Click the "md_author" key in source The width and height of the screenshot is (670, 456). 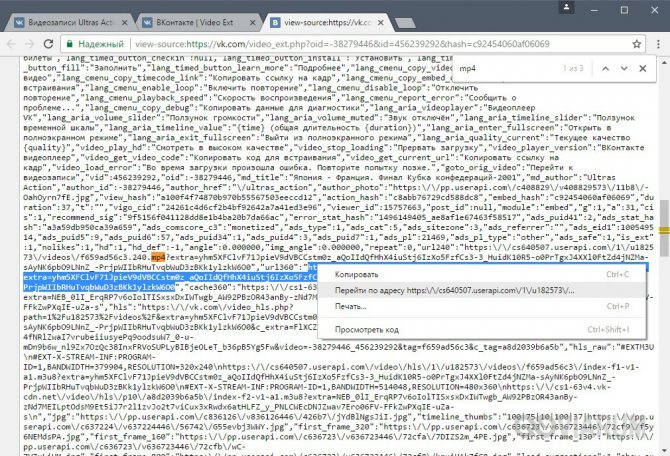click(550, 177)
